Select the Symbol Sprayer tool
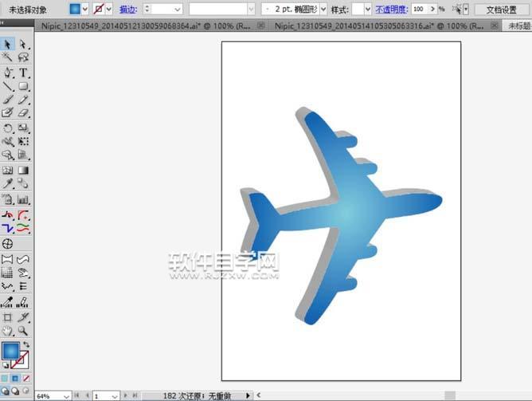This screenshot has height=401, width=532. click(x=7, y=199)
